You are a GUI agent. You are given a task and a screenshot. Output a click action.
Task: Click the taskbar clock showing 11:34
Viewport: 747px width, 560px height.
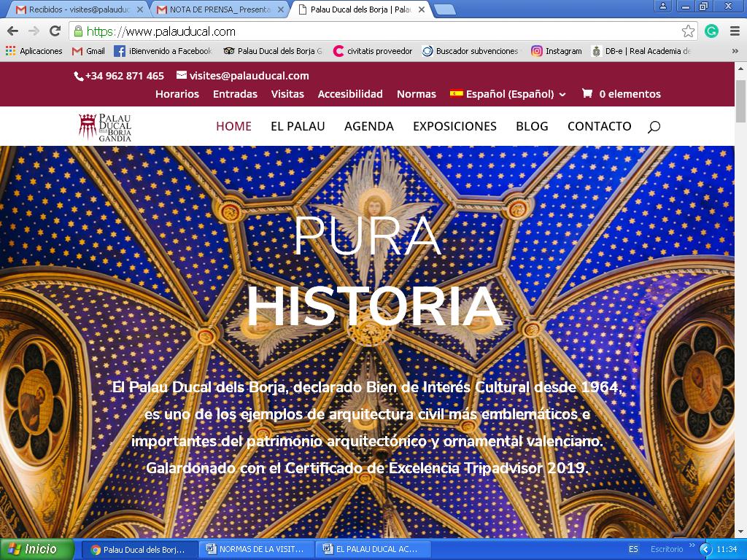pos(727,549)
